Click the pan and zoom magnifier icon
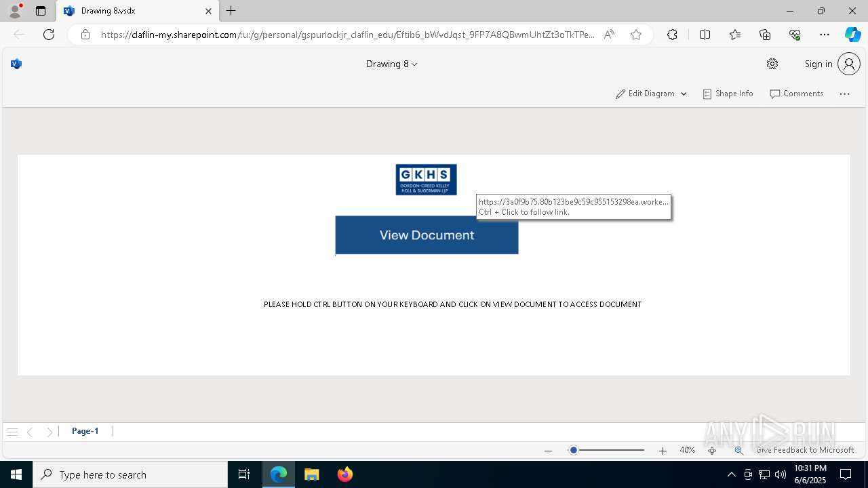The image size is (868, 488). pos(738,450)
